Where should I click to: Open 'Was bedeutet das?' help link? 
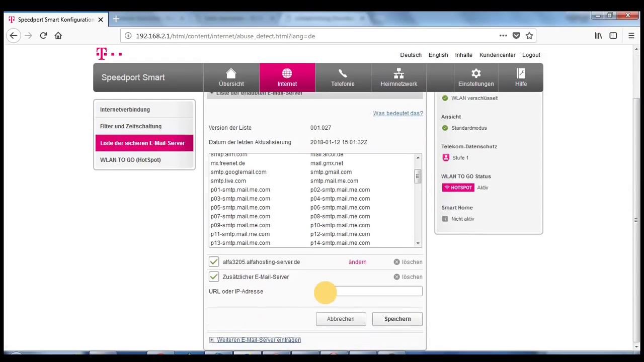(x=398, y=113)
